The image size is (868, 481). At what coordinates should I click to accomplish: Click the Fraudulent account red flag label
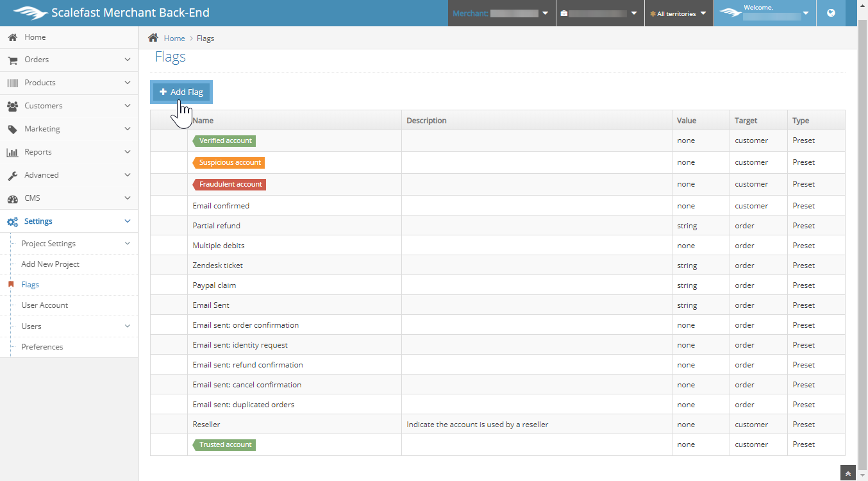230,184
